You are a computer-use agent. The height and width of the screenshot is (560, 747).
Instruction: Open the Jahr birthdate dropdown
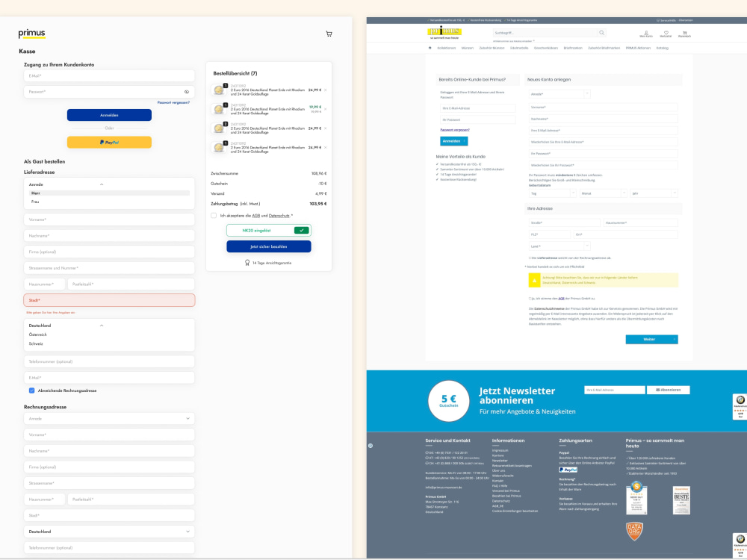point(654,193)
